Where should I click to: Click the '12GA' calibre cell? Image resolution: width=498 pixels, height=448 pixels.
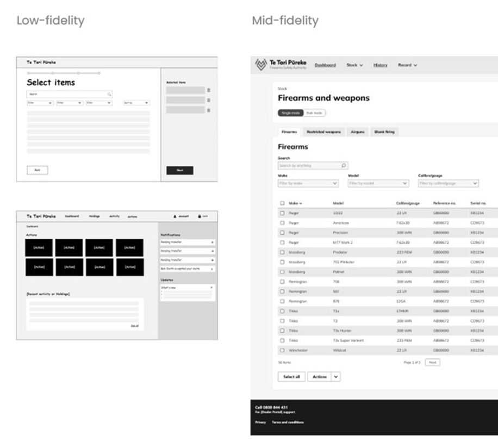[x=401, y=301]
